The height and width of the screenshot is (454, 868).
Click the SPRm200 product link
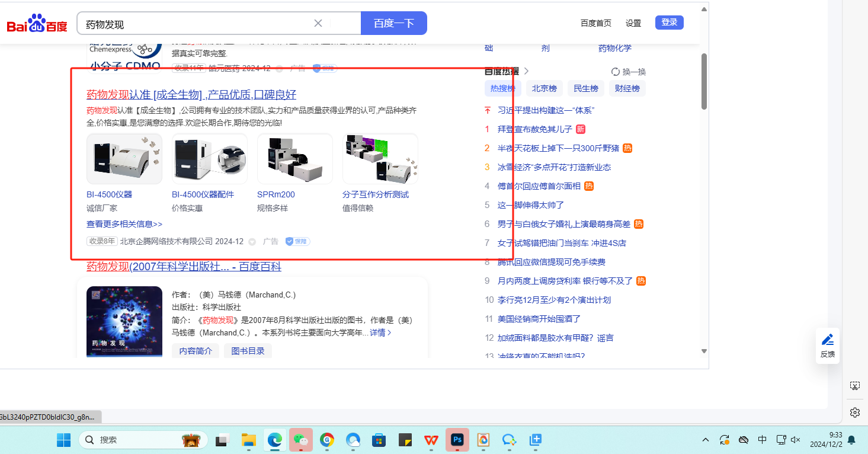276,194
